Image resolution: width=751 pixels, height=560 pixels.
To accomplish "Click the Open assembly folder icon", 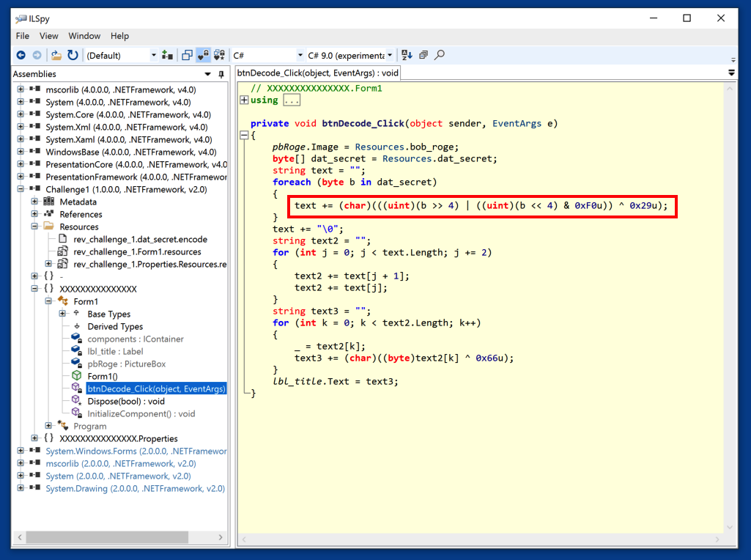I will tap(56, 55).
